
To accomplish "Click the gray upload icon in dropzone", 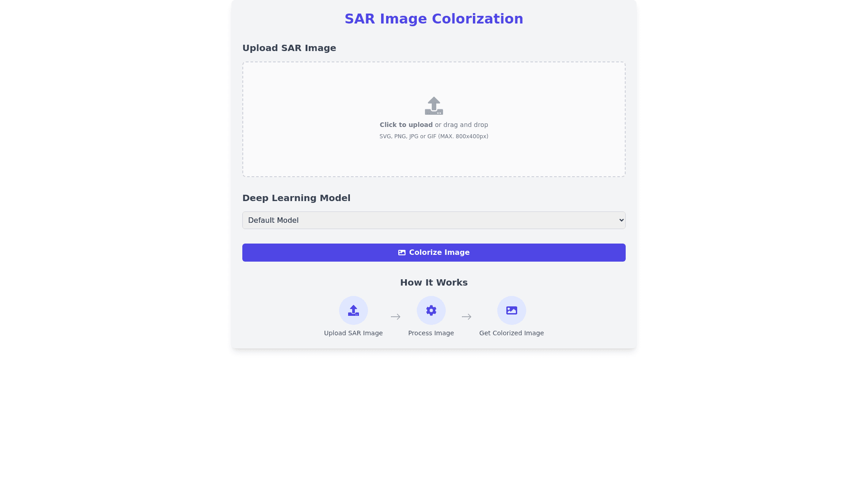I will 434,106.
